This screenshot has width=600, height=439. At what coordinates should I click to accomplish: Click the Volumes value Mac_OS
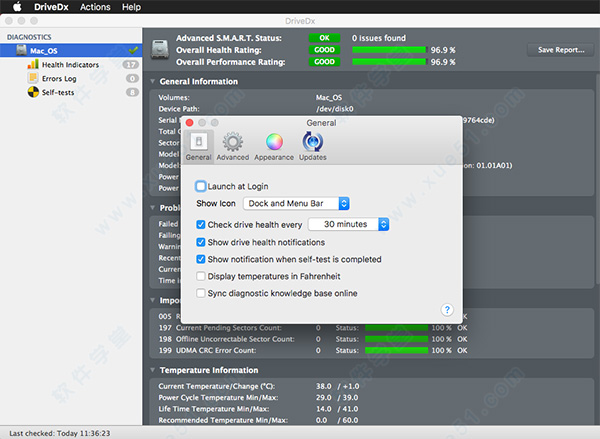tap(329, 98)
